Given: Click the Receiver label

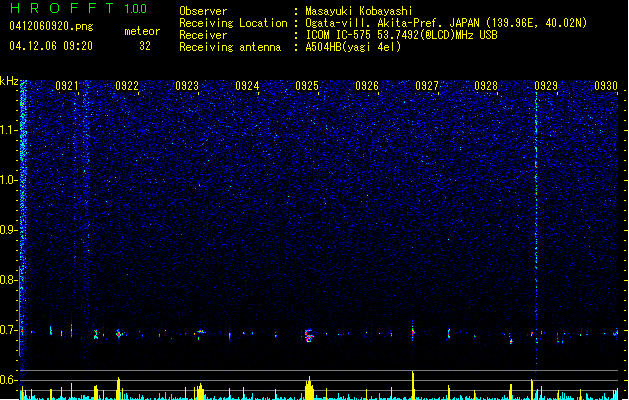Looking at the screenshot, I should (203, 35).
